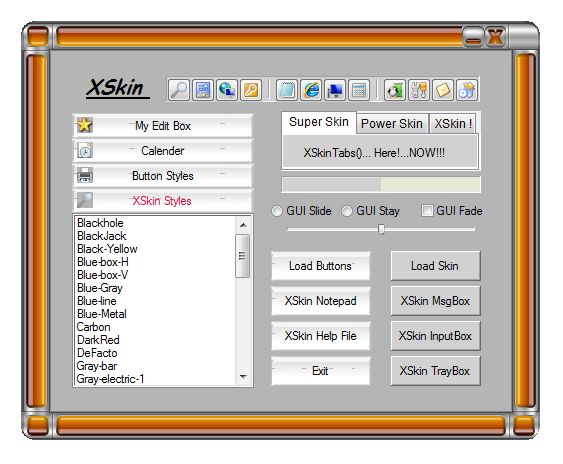563x464 pixels.
Task: Open the notepad icon in toolbar
Action: click(287, 90)
